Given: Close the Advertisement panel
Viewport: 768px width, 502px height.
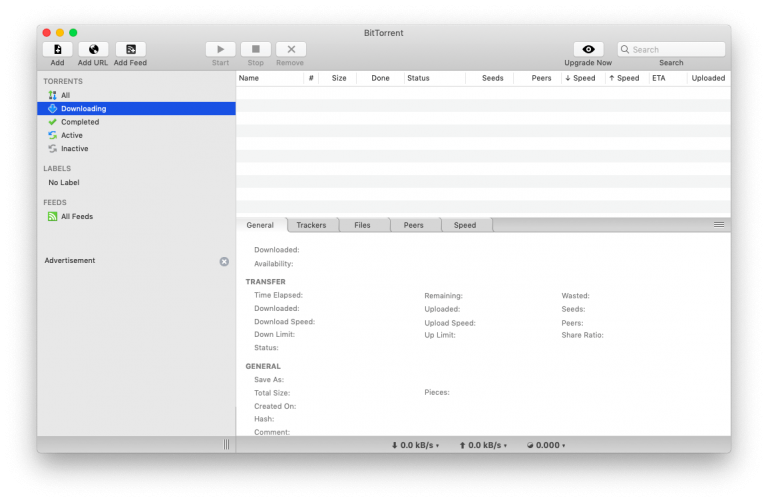Looking at the screenshot, I should (x=224, y=262).
